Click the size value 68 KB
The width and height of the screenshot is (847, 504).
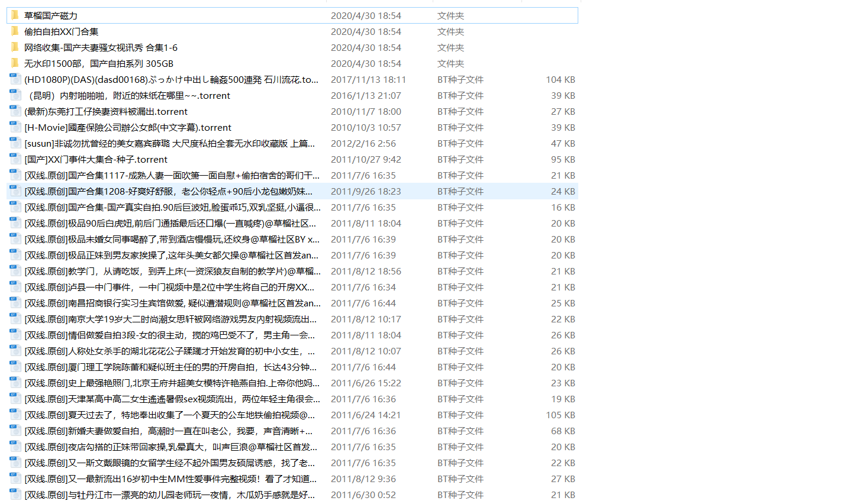click(563, 431)
